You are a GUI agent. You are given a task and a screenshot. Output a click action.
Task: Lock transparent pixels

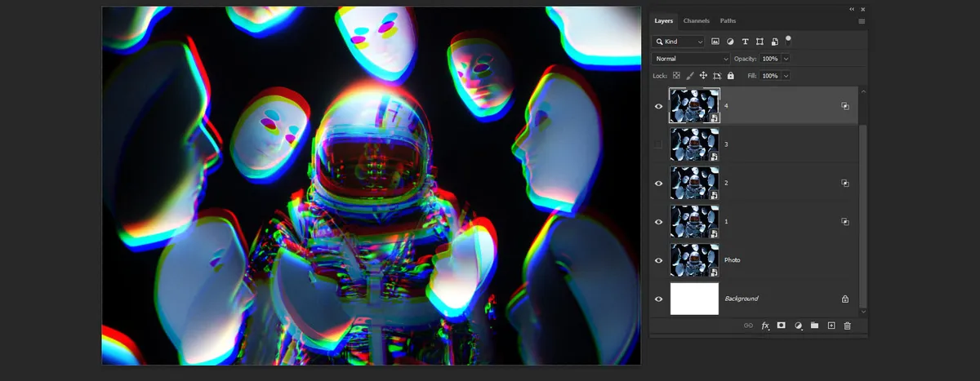[676, 76]
